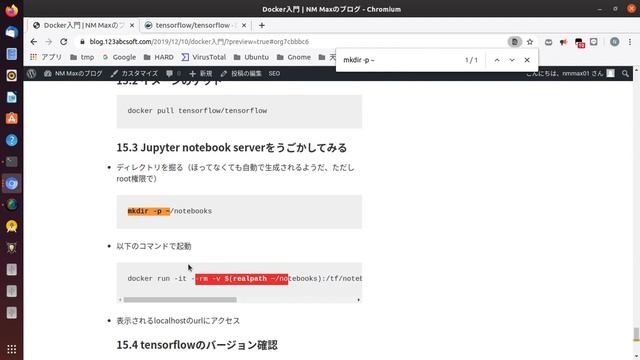The height and width of the screenshot is (360, 640).
Task: Click red notification extension icon
Action: click(579, 42)
